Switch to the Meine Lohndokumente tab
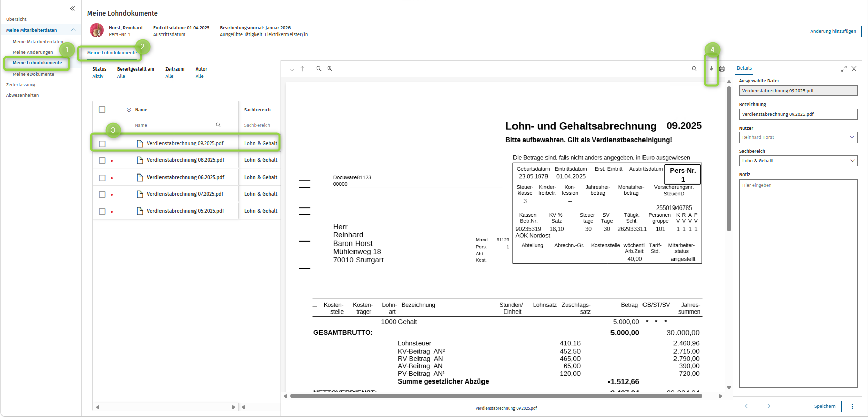 point(112,53)
